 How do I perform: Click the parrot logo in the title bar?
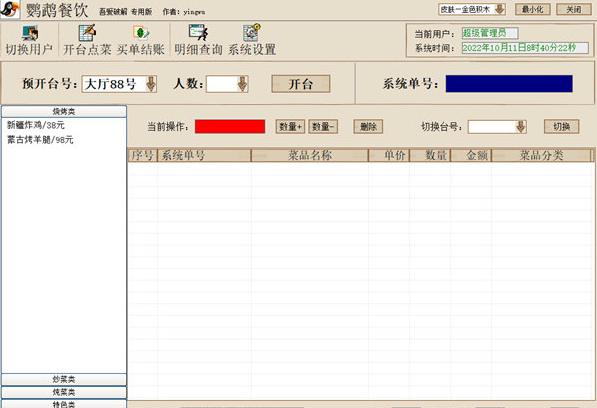[10, 10]
